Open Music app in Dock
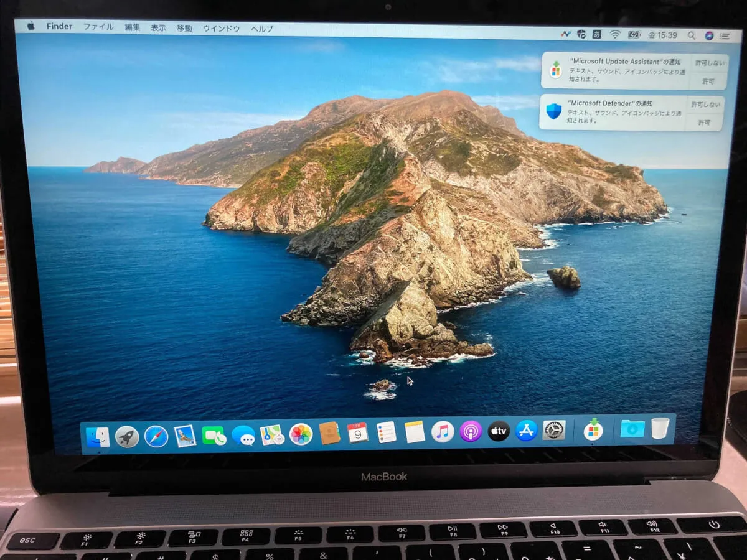This screenshot has height=560, width=747. point(443,431)
